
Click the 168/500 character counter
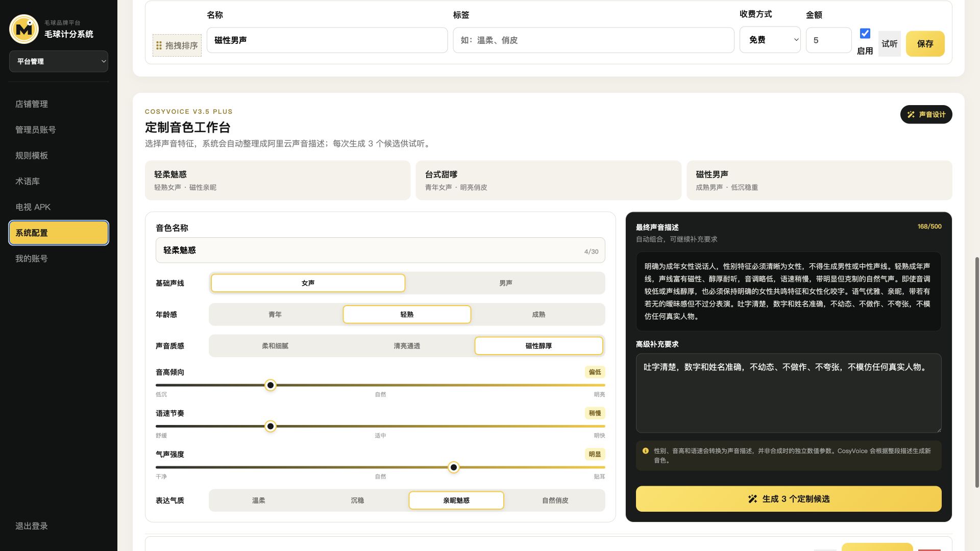[x=929, y=227]
